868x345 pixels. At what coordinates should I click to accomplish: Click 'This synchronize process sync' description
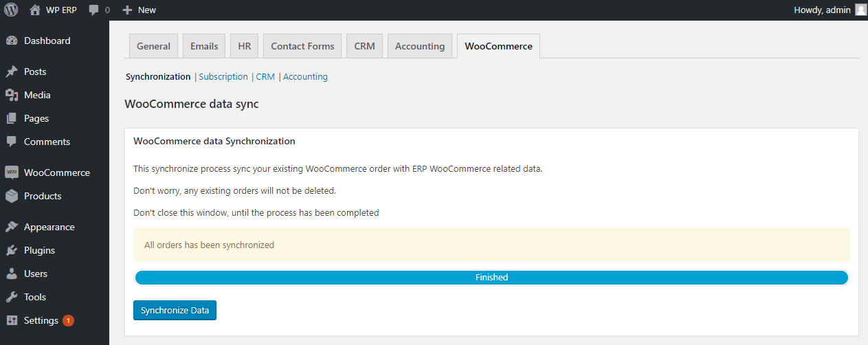[337, 168]
